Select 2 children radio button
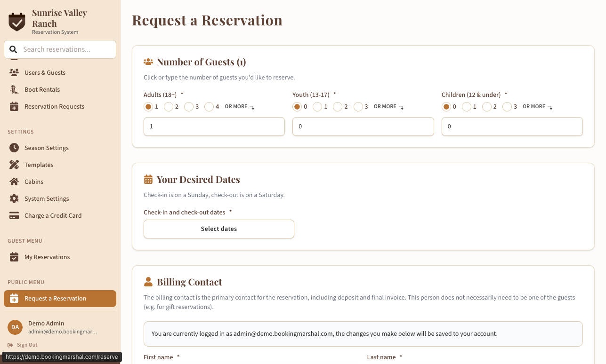Viewport: 606px width, 364px height. click(x=487, y=107)
